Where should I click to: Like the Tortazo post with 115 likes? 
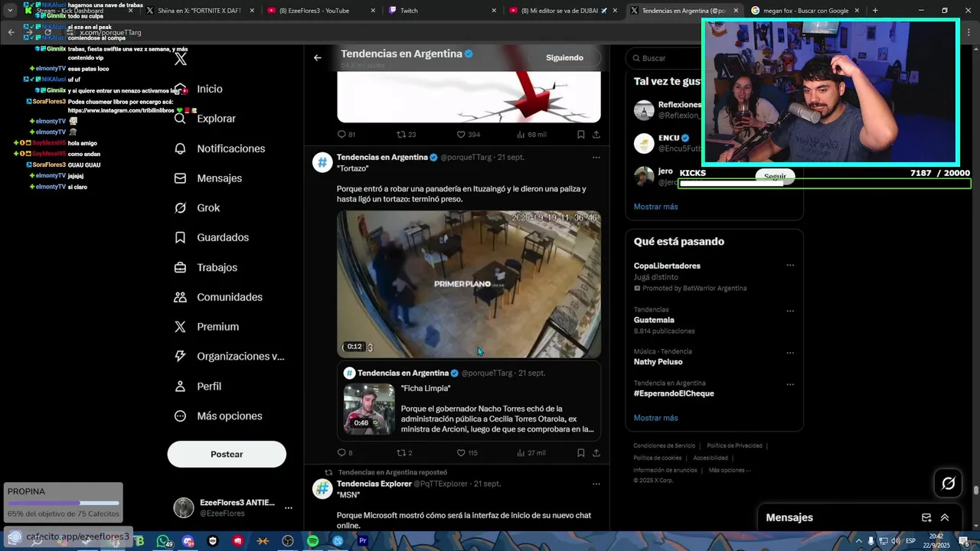tap(461, 453)
